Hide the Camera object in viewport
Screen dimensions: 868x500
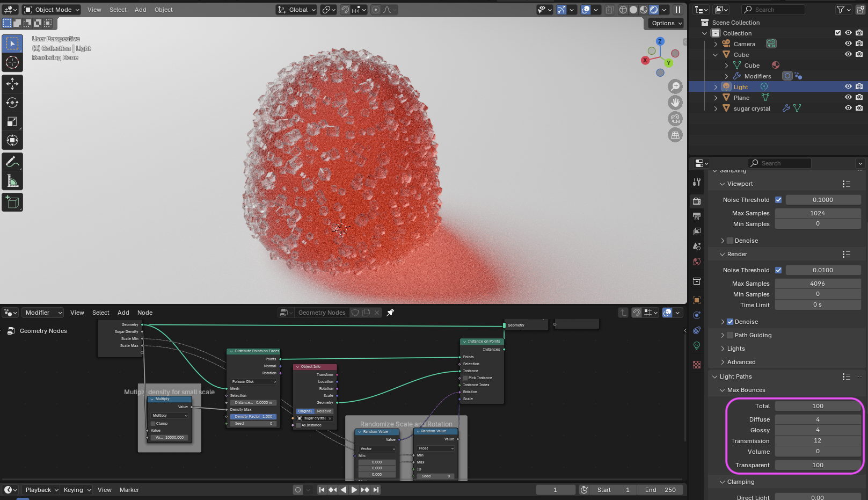coord(848,44)
